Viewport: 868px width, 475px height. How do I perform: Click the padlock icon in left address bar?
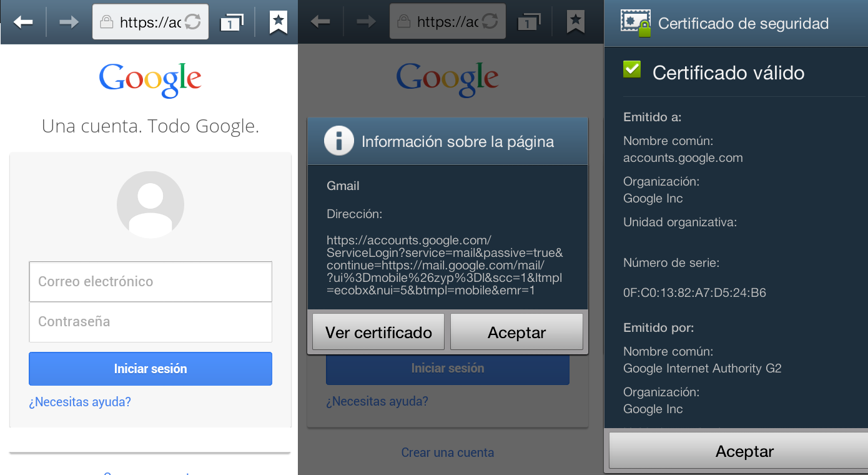pos(107,22)
